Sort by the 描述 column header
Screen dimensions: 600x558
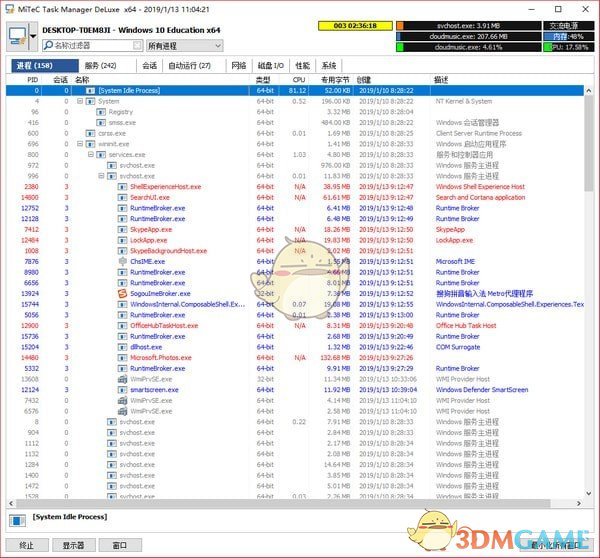pos(507,80)
